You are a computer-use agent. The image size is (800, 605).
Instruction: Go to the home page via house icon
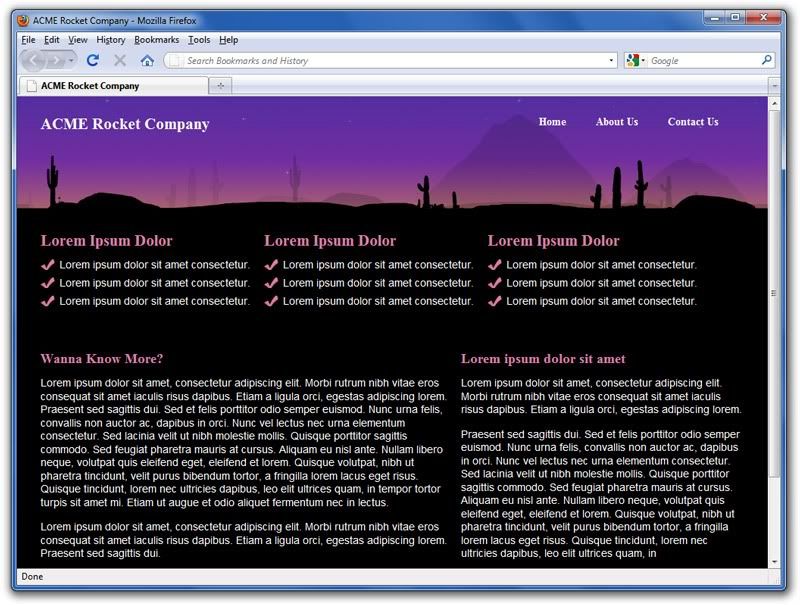[x=147, y=61]
